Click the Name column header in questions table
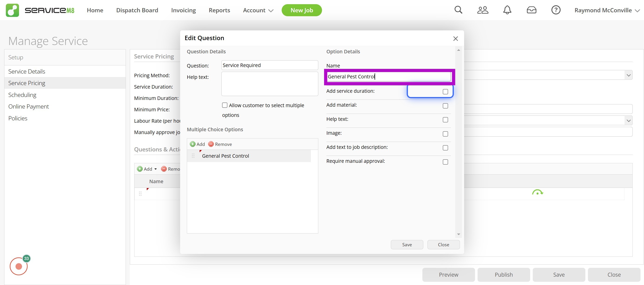 tap(156, 181)
